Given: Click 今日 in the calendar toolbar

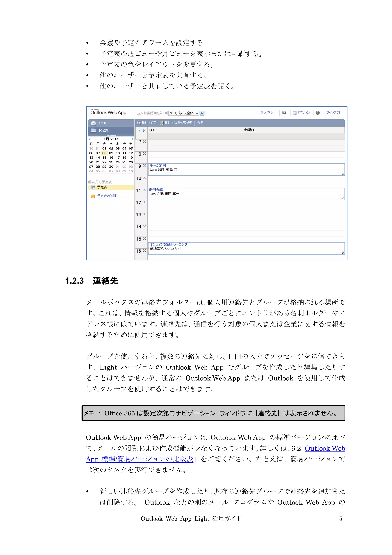Looking at the screenshot, I should coord(200,123).
